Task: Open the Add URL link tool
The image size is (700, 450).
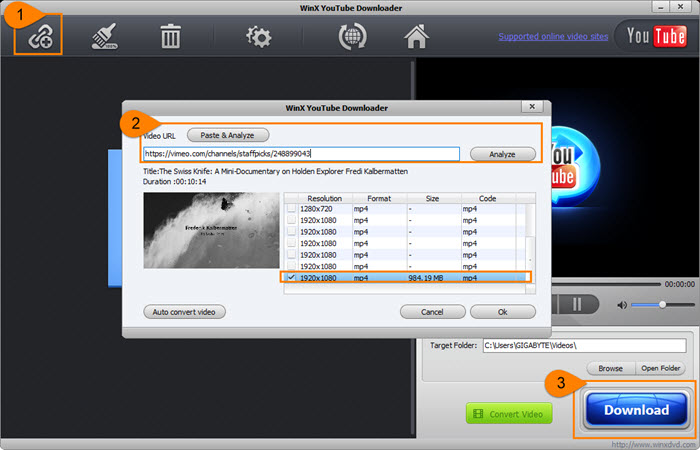Action: tap(40, 36)
